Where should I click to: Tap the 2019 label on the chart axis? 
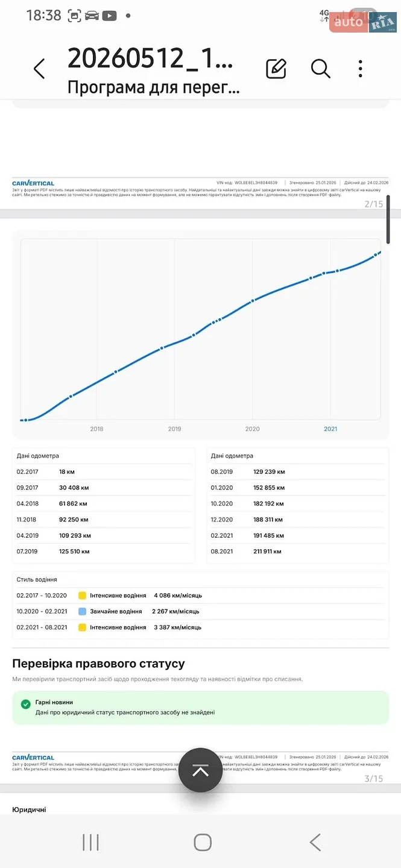coord(174,429)
